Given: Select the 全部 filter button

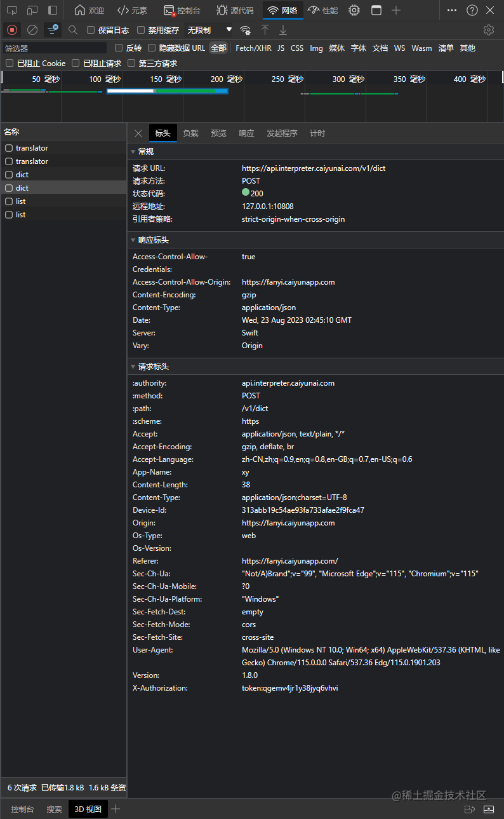Looking at the screenshot, I should coord(218,48).
